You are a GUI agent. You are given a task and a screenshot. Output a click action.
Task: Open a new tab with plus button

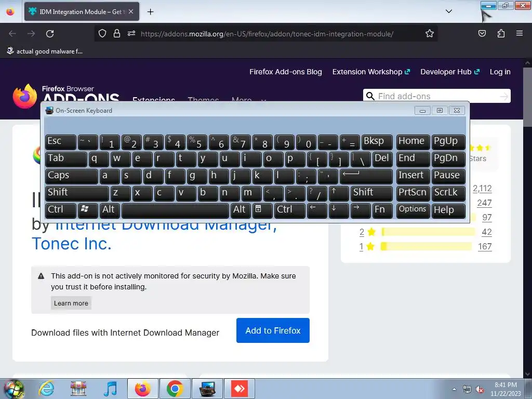(150, 12)
